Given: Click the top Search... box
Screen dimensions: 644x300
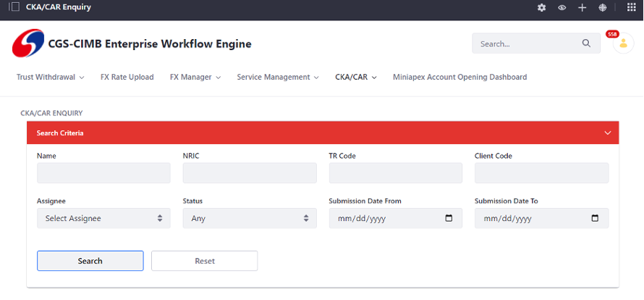Looking at the screenshot, I should 536,43.
